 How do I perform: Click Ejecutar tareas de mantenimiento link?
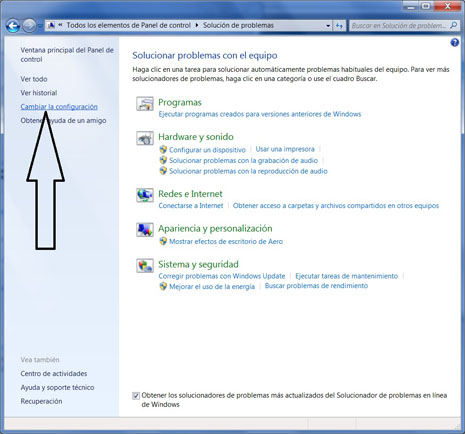[347, 276]
